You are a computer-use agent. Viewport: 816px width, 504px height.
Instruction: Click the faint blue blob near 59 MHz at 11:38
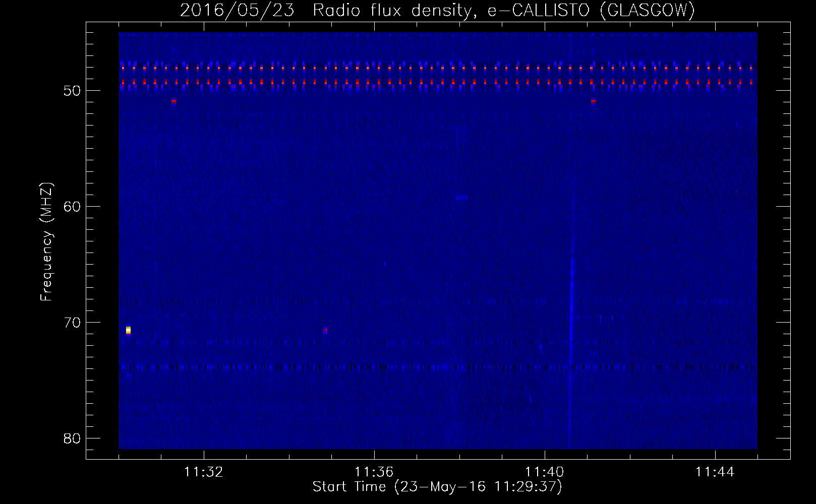coord(461,198)
